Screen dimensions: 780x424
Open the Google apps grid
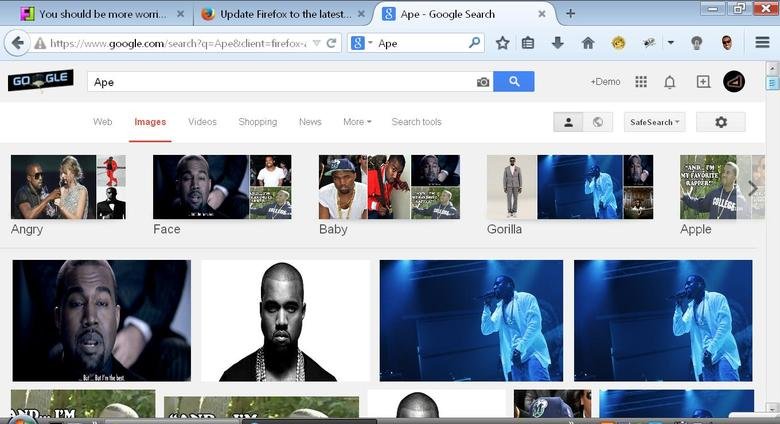pos(641,82)
